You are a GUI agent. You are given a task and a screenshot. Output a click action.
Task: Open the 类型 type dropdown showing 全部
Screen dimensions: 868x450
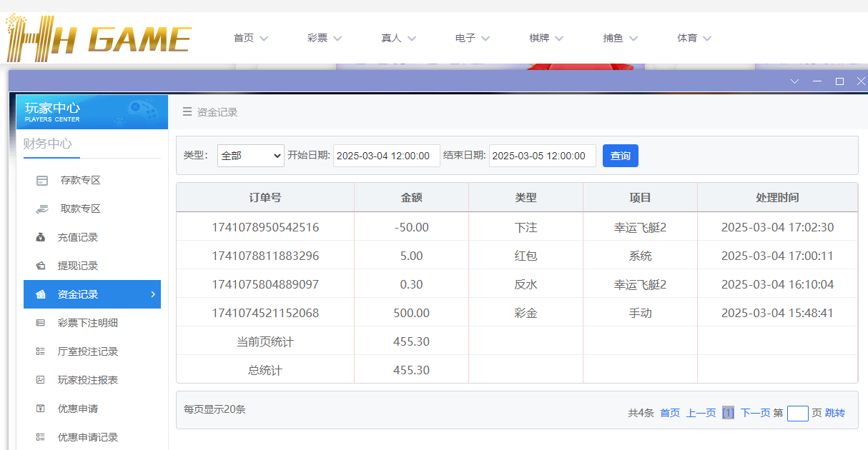click(x=250, y=155)
